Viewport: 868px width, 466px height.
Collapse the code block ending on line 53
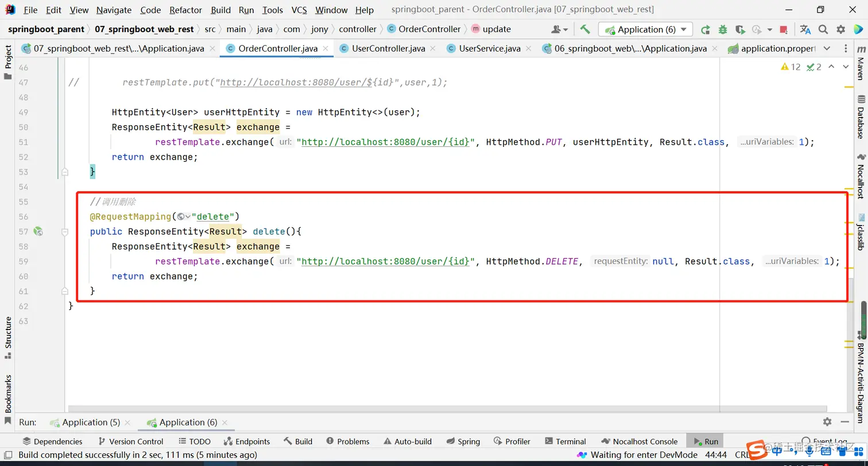pos(65,172)
